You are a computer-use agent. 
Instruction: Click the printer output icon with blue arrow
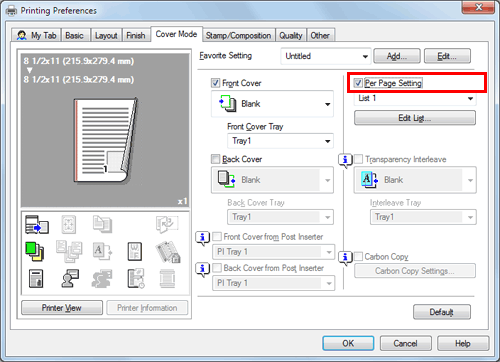[37, 224]
